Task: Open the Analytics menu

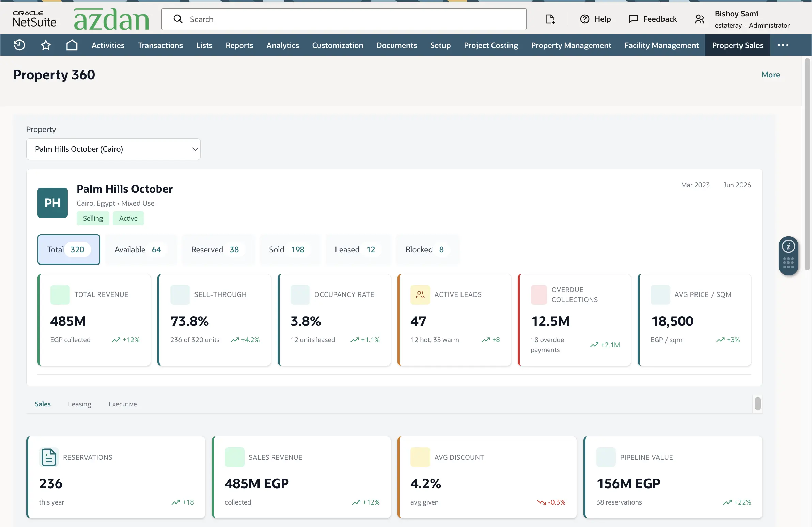Action: click(282, 45)
